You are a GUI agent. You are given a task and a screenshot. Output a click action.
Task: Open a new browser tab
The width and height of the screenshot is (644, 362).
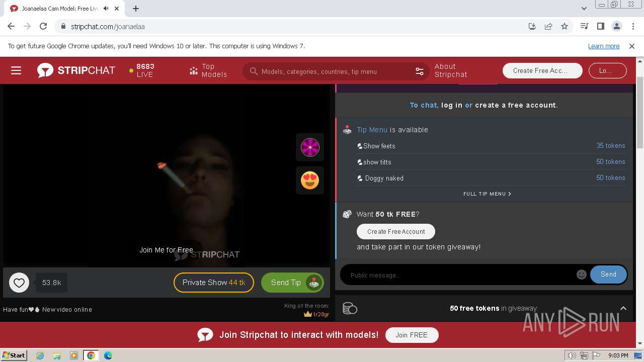136,9
